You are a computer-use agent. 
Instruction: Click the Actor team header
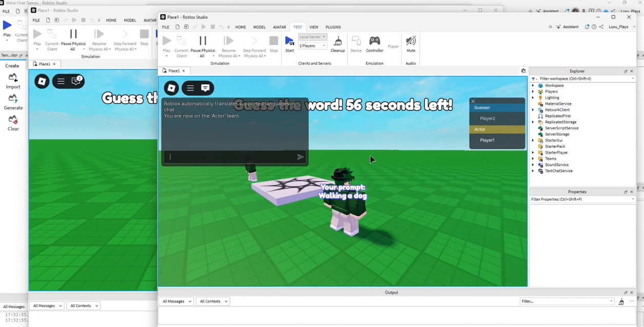[497, 129]
